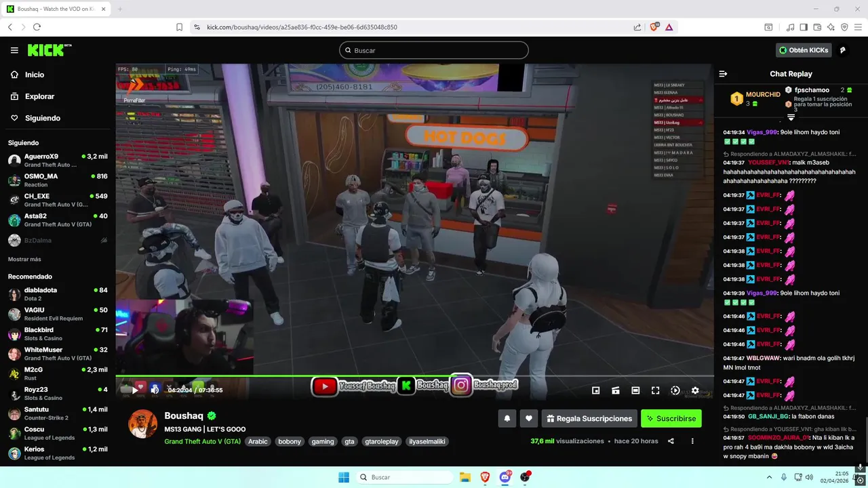The width and height of the screenshot is (868, 488).
Task: Open Grand Theft Auto V category link
Action: 202,441
